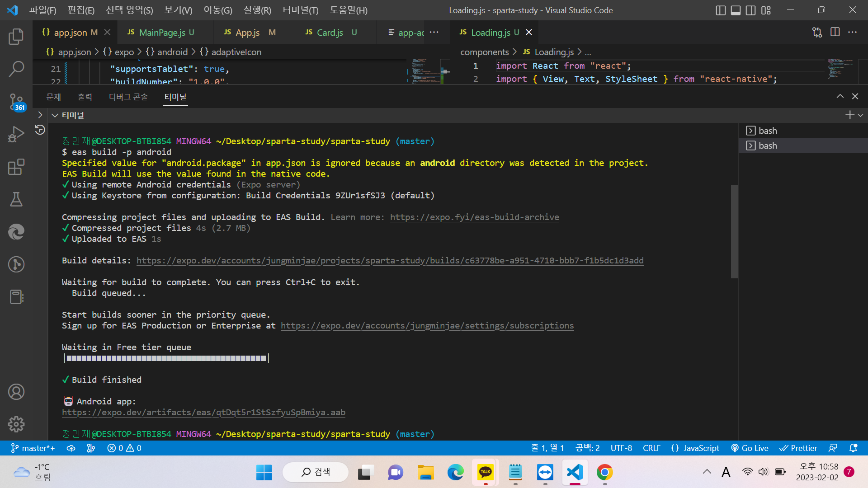Customize layout icon in title bar
This screenshot has width=868, height=488.
pos(766,10)
